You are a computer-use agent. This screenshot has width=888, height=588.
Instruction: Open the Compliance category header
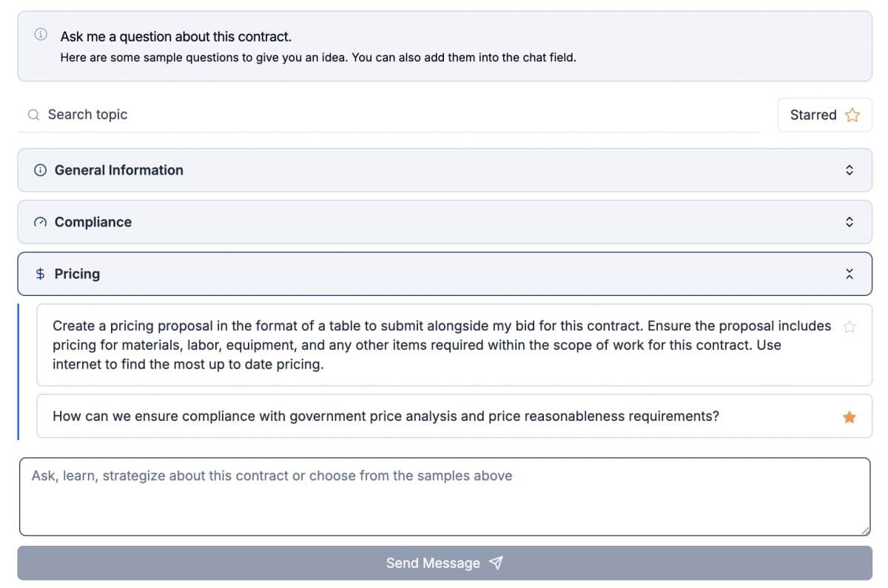tap(444, 222)
